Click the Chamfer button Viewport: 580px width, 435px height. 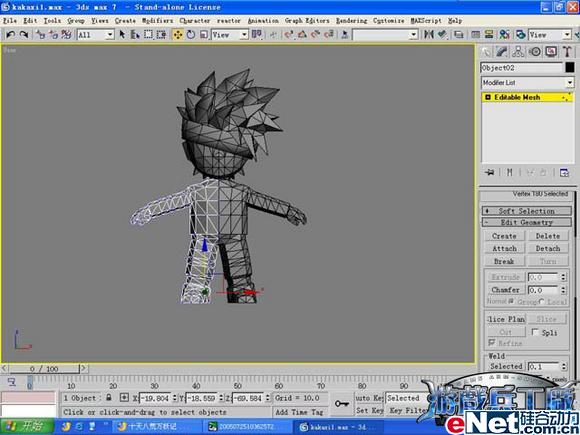pyautogui.click(x=505, y=290)
